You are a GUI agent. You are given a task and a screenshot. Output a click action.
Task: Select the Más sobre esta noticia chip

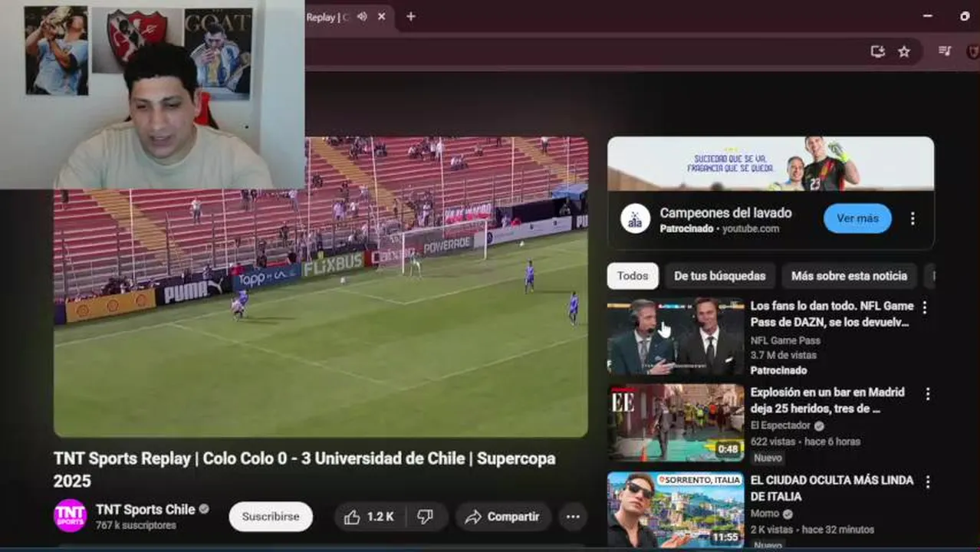click(849, 276)
